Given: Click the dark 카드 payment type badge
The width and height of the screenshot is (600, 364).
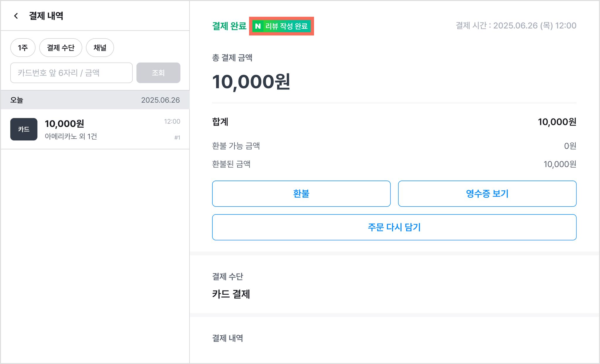Looking at the screenshot, I should coord(24,129).
